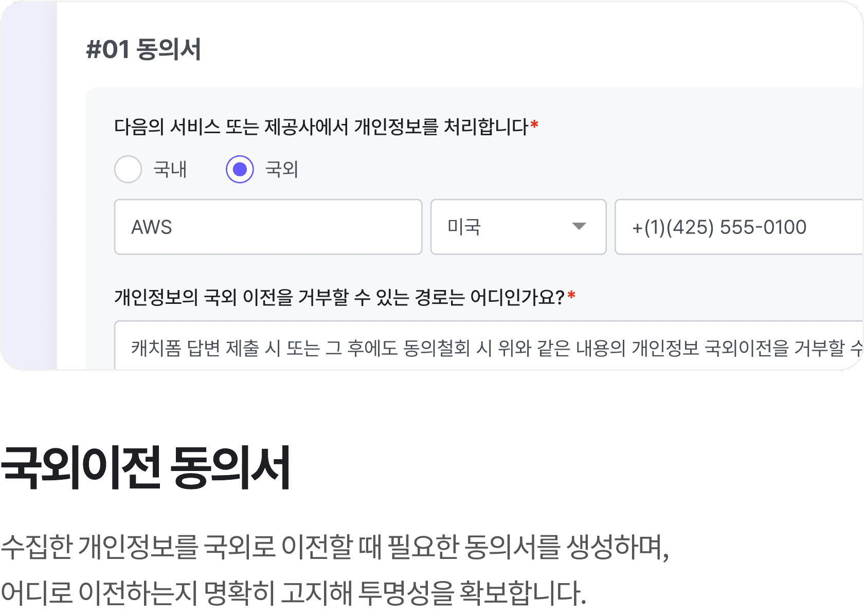
Task: Click the purple dot inside 국외 radio
Action: tap(240, 169)
